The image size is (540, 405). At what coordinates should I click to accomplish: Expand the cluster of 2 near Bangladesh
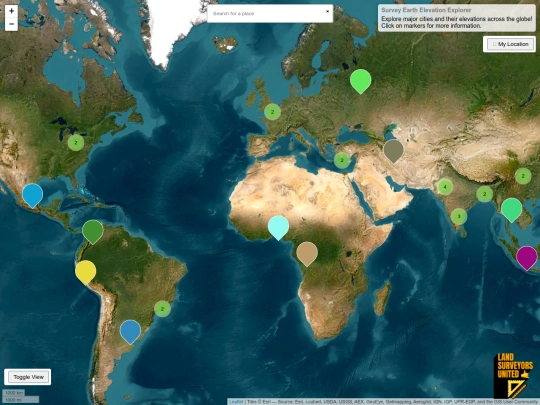[485, 194]
